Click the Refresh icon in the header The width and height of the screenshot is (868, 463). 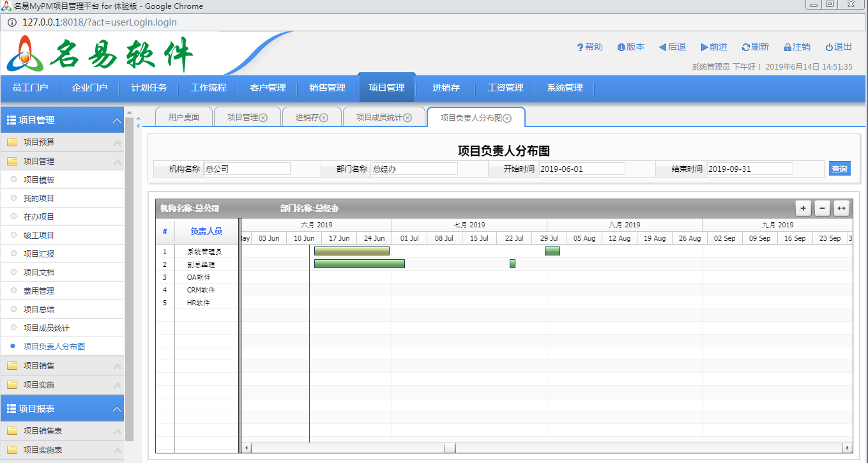pos(745,47)
